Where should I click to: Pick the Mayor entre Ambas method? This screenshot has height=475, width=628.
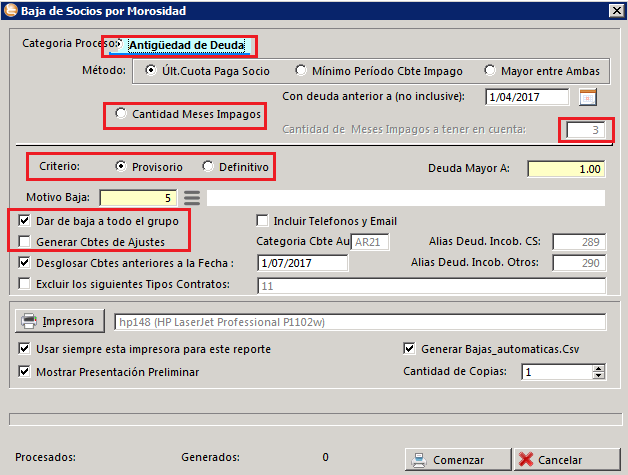(490, 71)
